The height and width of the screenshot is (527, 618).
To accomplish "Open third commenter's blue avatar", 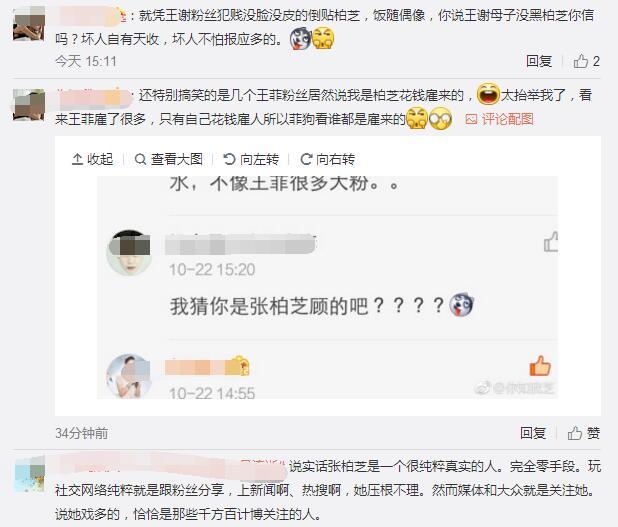I will pyautogui.click(x=30, y=473).
